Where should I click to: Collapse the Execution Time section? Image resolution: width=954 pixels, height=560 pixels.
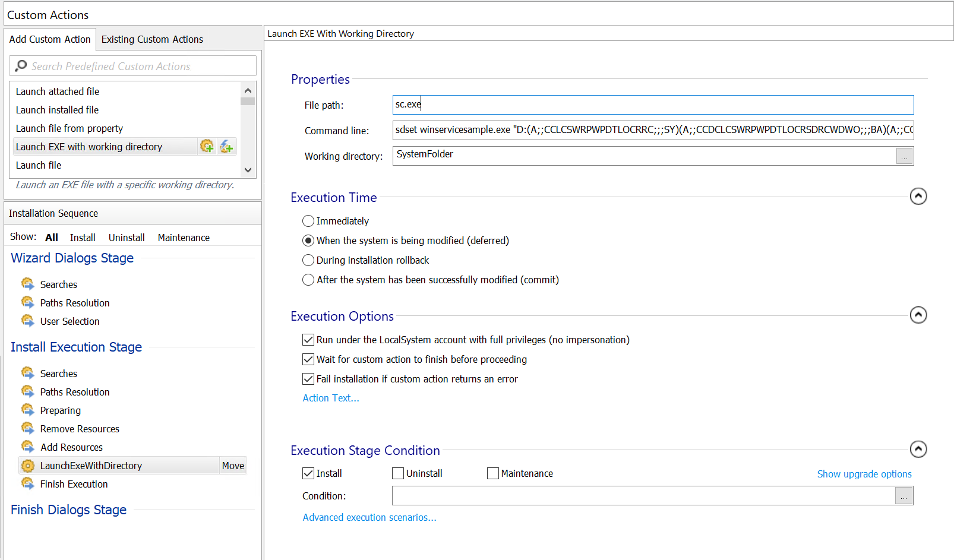918,196
